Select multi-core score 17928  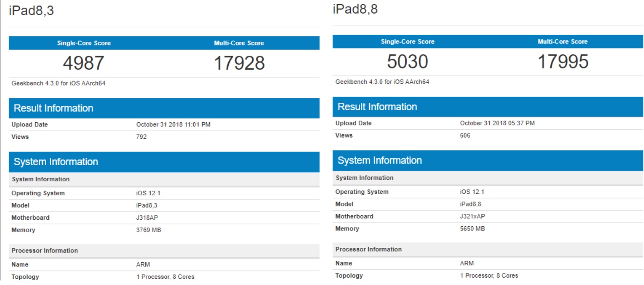point(239,63)
